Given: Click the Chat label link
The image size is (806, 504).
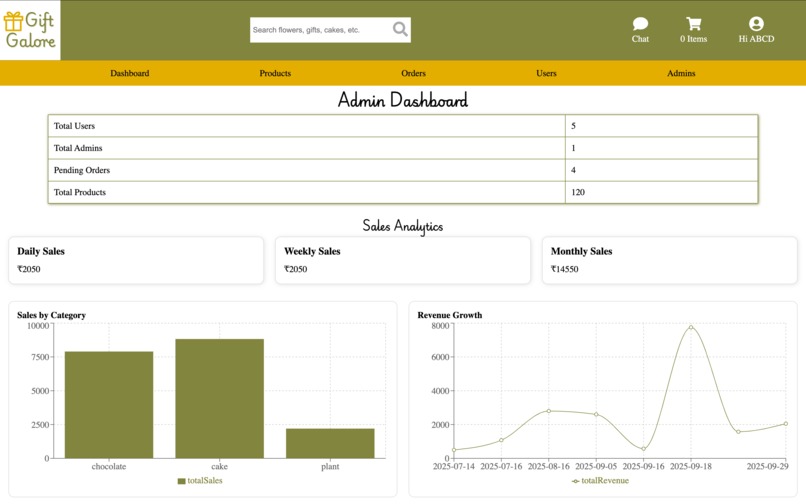Looking at the screenshot, I should [x=640, y=39].
